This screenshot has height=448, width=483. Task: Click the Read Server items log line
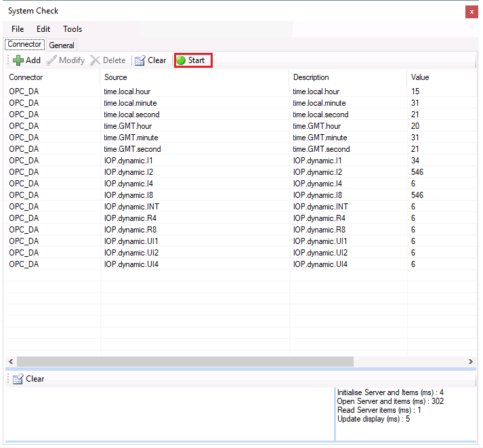379,411
